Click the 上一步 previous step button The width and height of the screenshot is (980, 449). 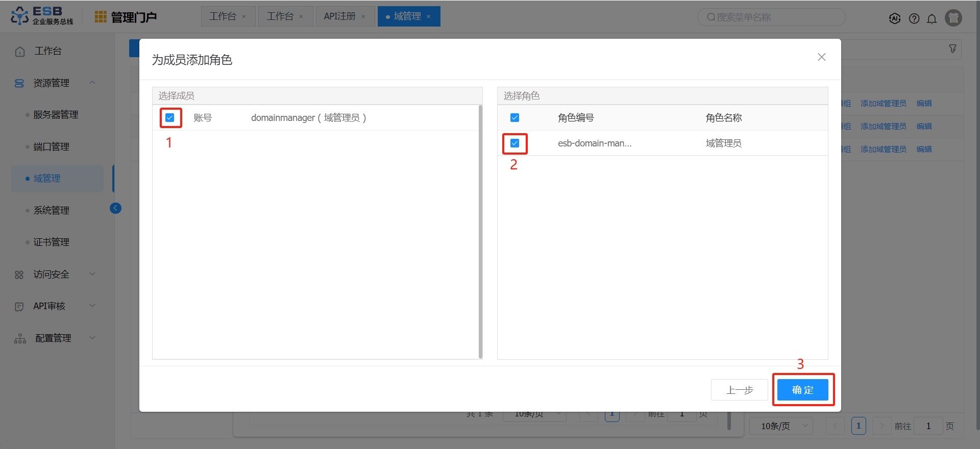point(739,390)
